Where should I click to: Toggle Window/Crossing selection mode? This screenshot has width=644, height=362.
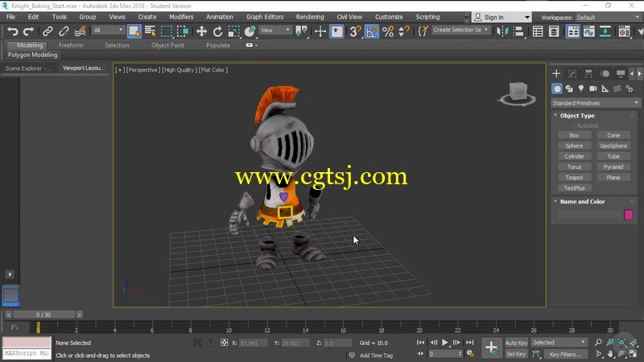coord(183,31)
